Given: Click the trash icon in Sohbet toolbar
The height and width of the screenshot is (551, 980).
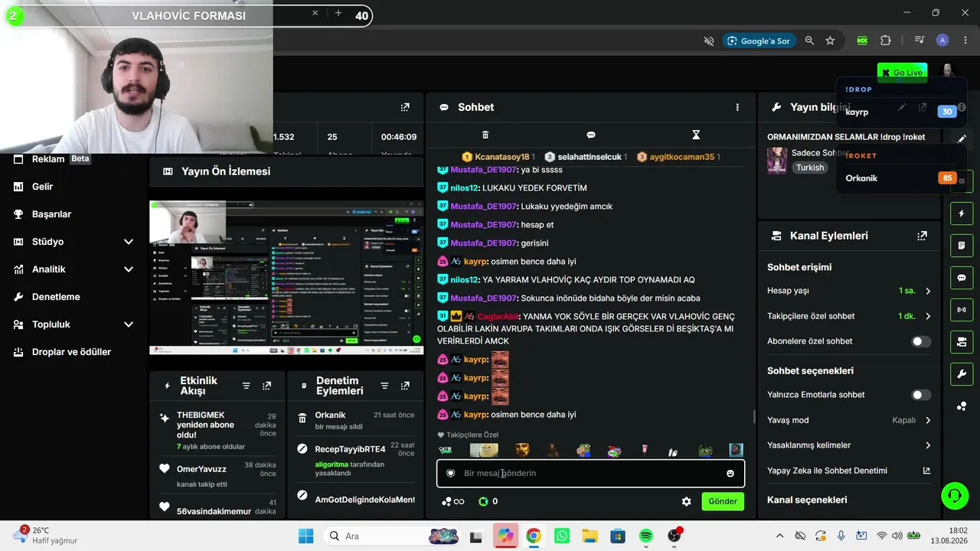Looking at the screenshot, I should 485,135.
